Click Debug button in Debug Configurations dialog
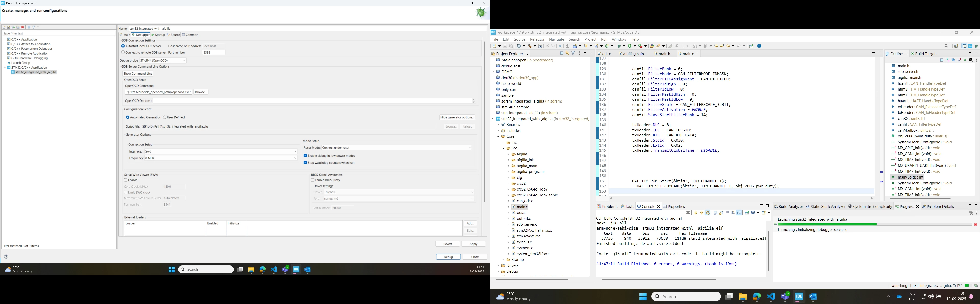980x304 pixels. point(449,257)
